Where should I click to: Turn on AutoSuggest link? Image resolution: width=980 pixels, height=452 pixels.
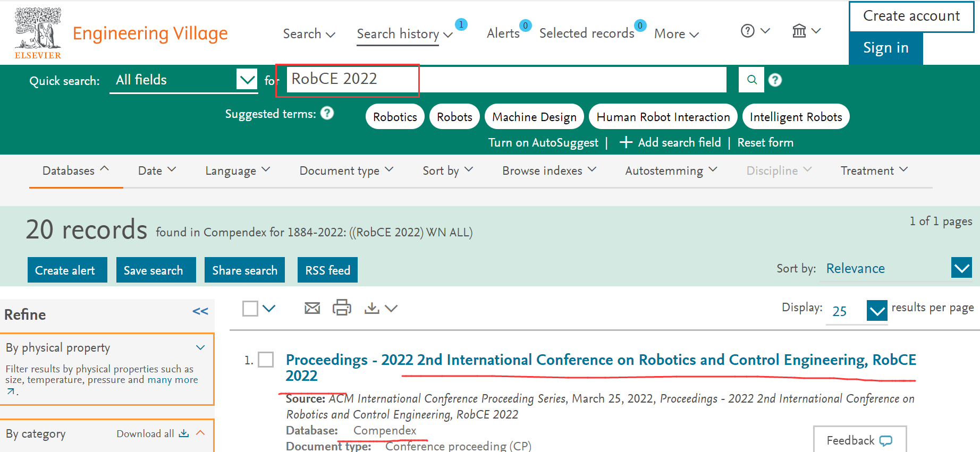(543, 142)
